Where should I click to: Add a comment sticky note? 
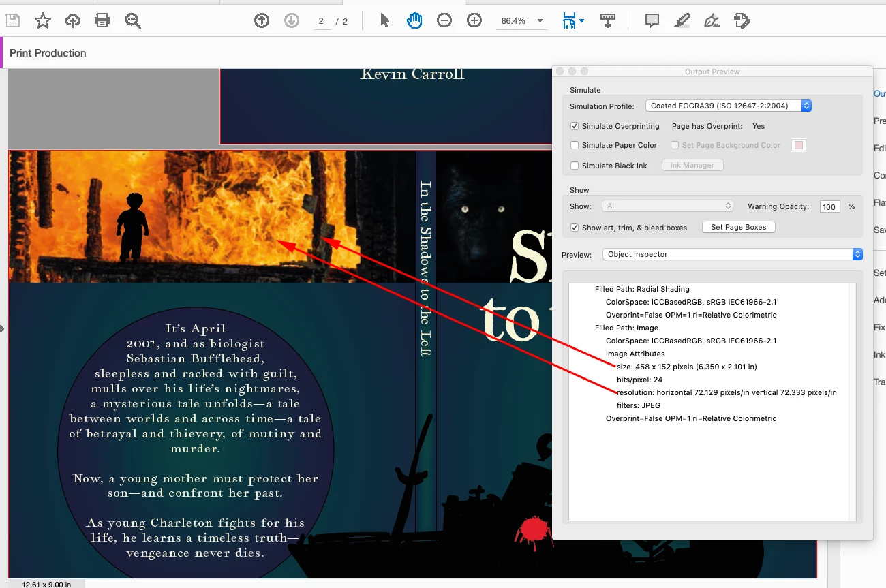pyautogui.click(x=652, y=21)
